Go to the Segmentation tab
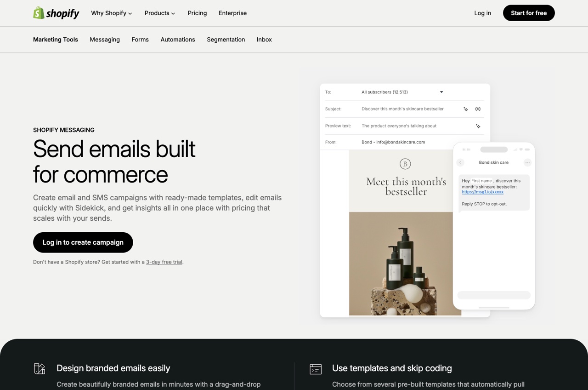The width and height of the screenshot is (588, 390). (226, 40)
